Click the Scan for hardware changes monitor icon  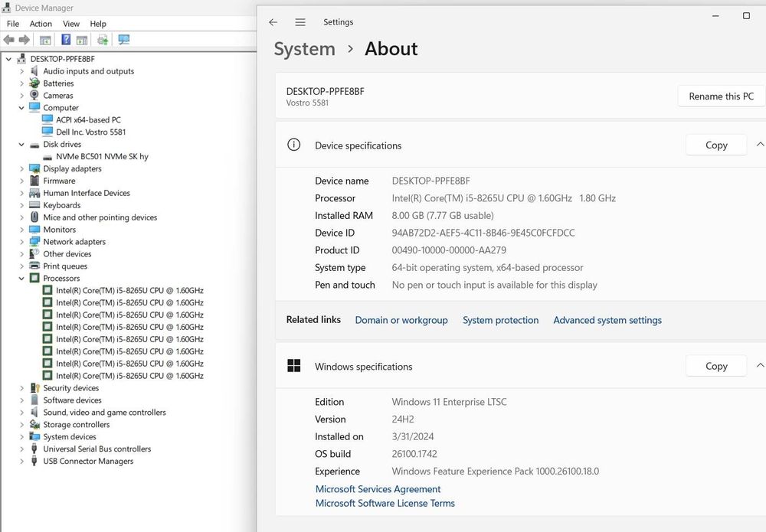click(x=124, y=40)
